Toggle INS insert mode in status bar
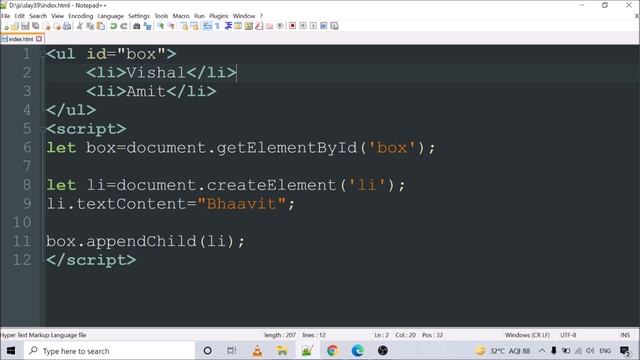This screenshot has height=360, width=640. [625, 335]
